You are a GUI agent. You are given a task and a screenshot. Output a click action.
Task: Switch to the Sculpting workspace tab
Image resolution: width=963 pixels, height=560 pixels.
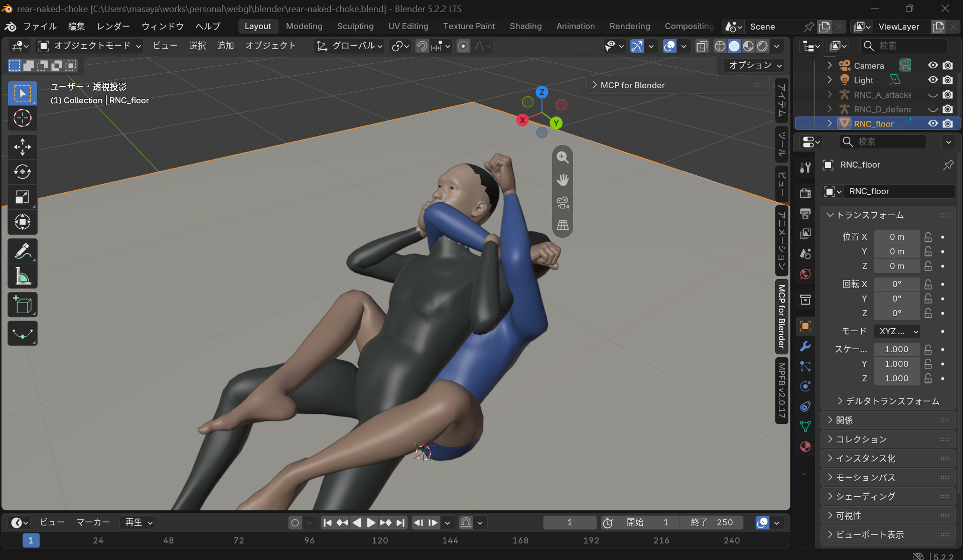(355, 26)
